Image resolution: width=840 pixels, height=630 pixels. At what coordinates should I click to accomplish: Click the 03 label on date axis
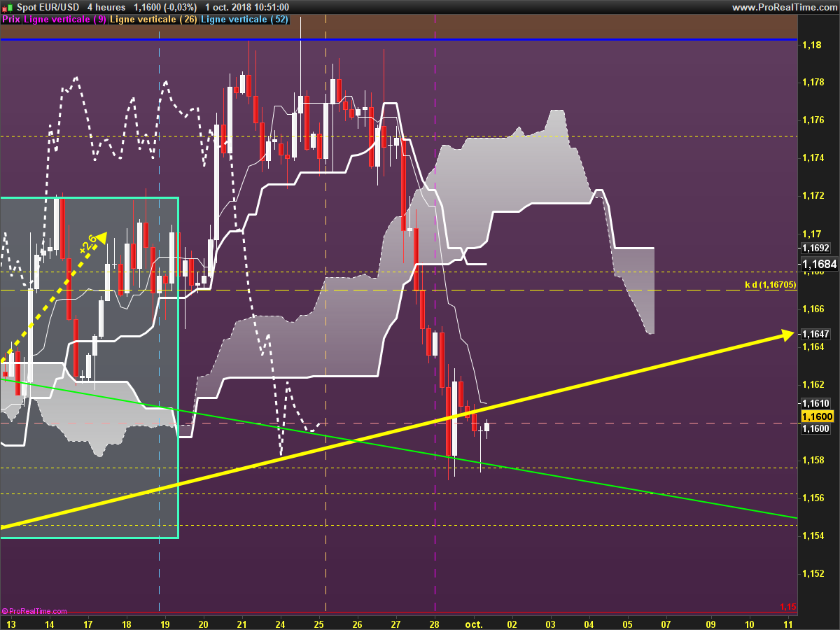coord(550,623)
